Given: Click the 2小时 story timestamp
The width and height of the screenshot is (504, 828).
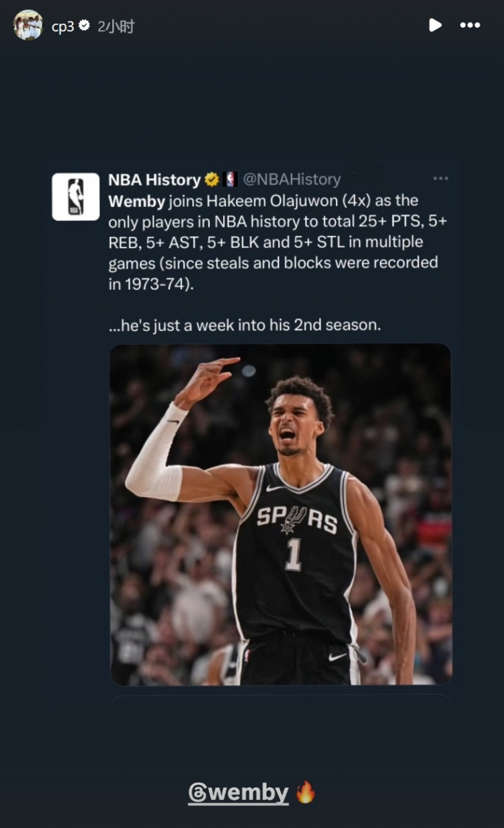Looking at the screenshot, I should coord(116,27).
